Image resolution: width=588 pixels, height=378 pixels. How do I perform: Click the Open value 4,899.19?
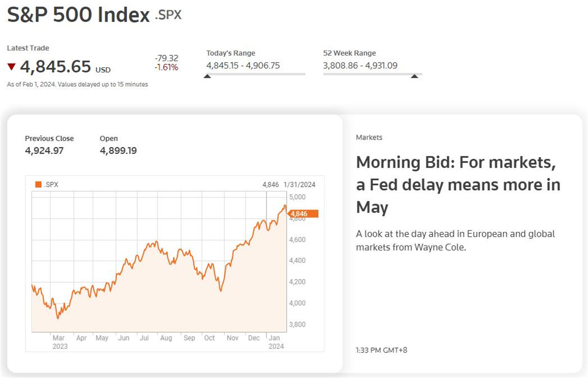pyautogui.click(x=118, y=151)
